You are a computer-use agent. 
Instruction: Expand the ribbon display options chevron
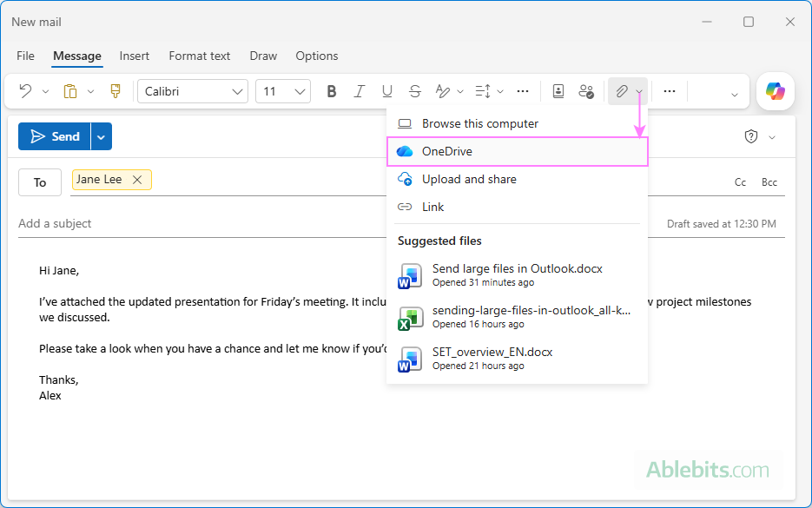tap(735, 95)
